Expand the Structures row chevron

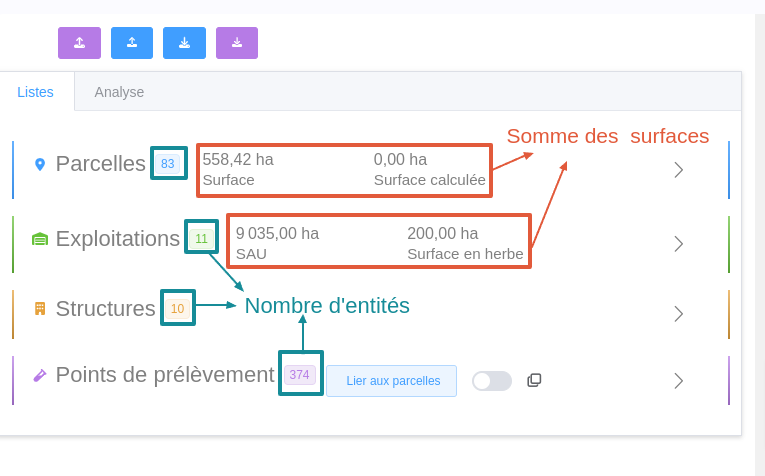click(x=678, y=314)
